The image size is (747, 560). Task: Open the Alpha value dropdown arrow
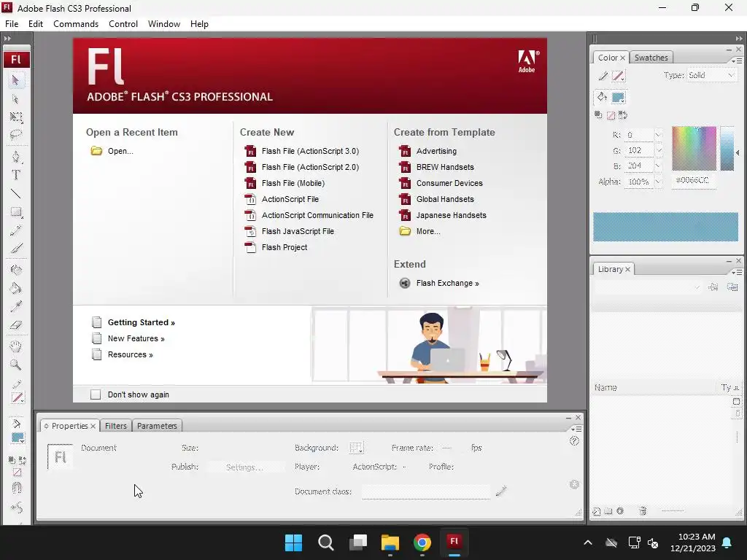659,182
